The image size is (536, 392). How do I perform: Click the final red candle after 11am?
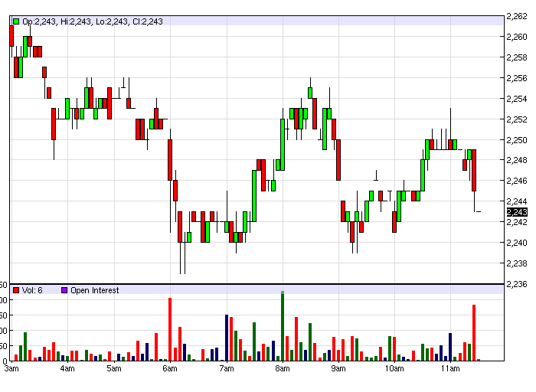click(x=474, y=170)
